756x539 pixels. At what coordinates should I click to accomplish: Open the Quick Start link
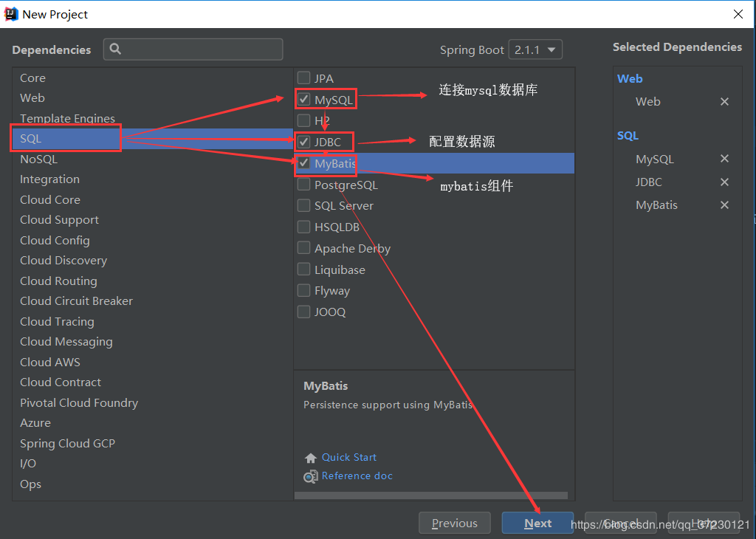pos(349,457)
